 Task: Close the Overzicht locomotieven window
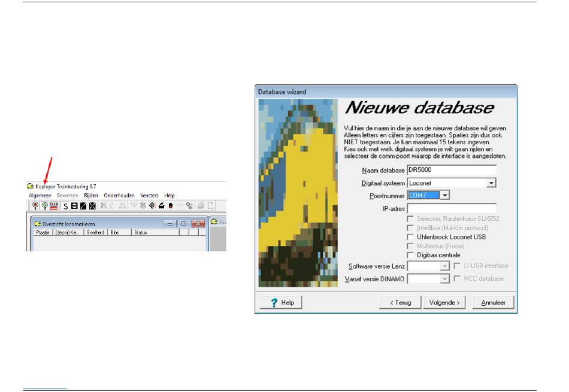click(x=198, y=224)
